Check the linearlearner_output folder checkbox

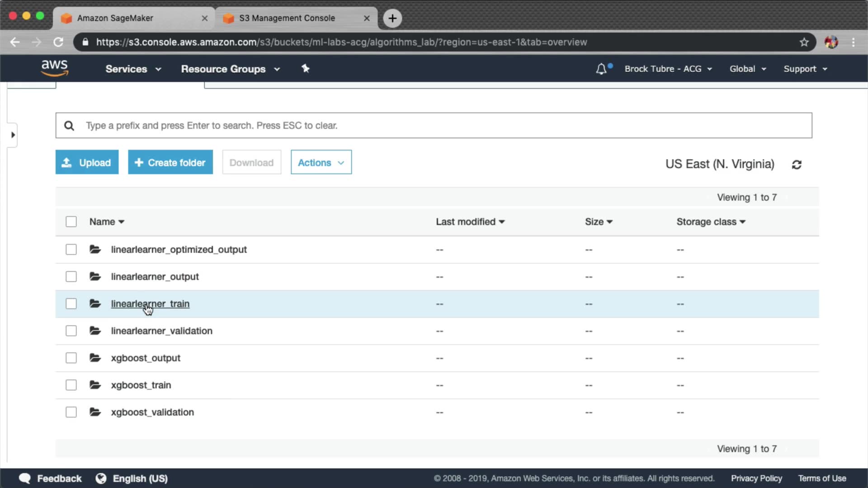(71, 277)
